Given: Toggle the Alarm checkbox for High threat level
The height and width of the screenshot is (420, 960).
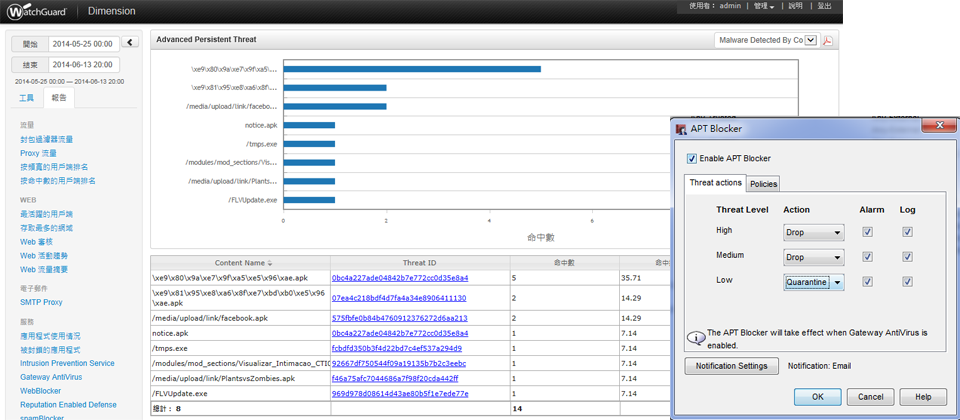Looking at the screenshot, I should point(867,232).
